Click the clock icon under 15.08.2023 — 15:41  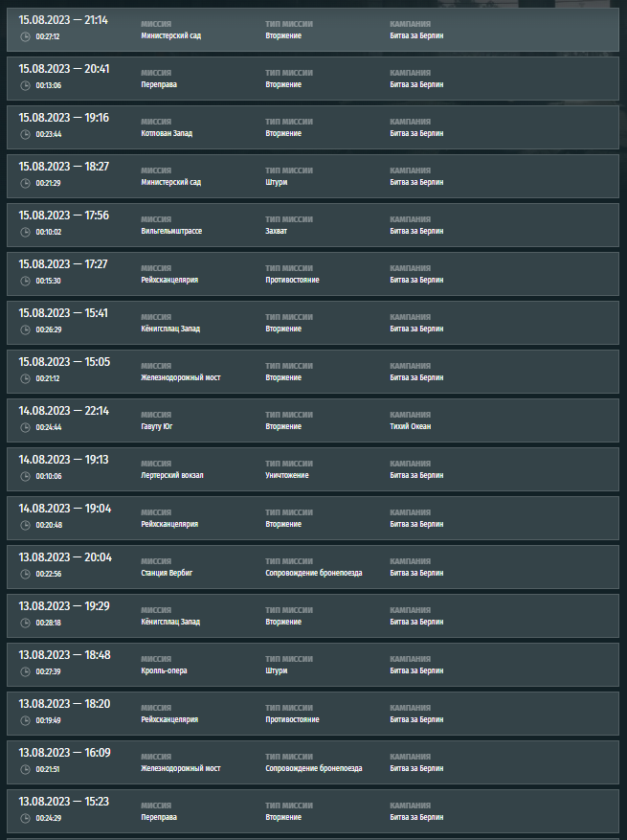(x=25, y=329)
